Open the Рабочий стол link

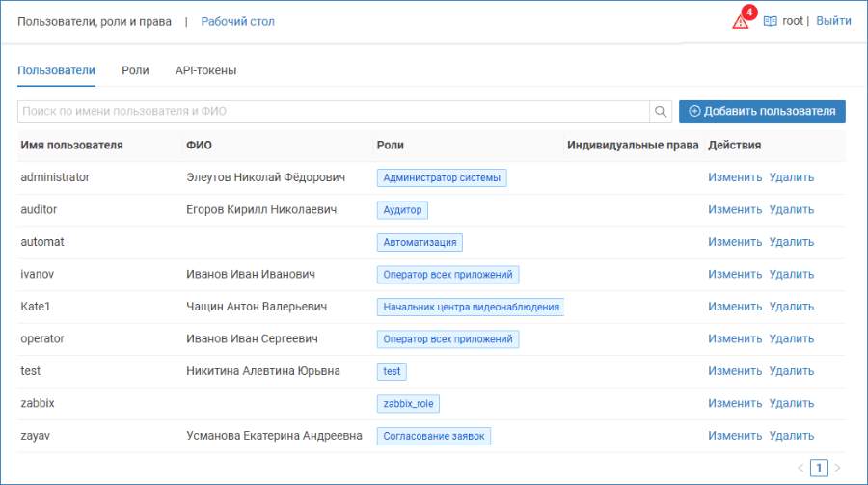[x=237, y=21]
